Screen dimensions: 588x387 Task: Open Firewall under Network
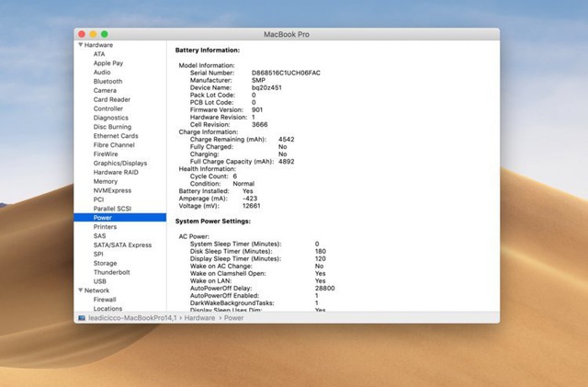pyautogui.click(x=105, y=300)
